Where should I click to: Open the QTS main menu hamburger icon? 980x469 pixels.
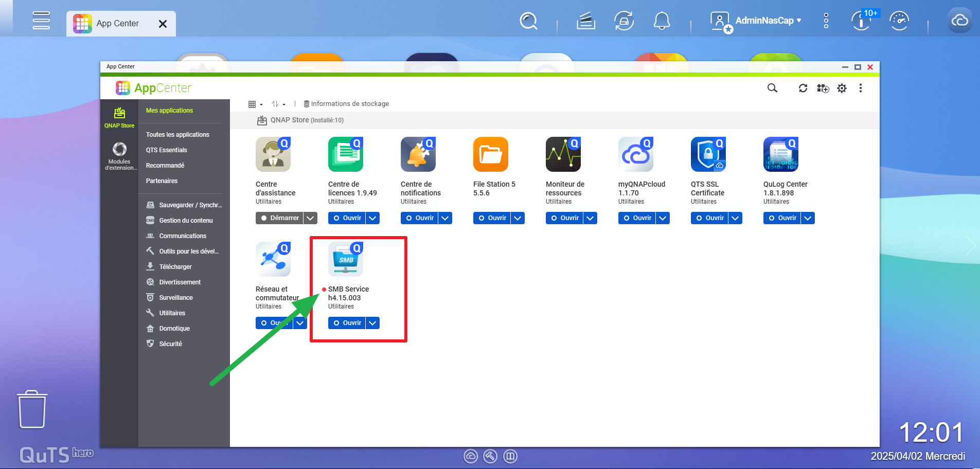pos(41,21)
